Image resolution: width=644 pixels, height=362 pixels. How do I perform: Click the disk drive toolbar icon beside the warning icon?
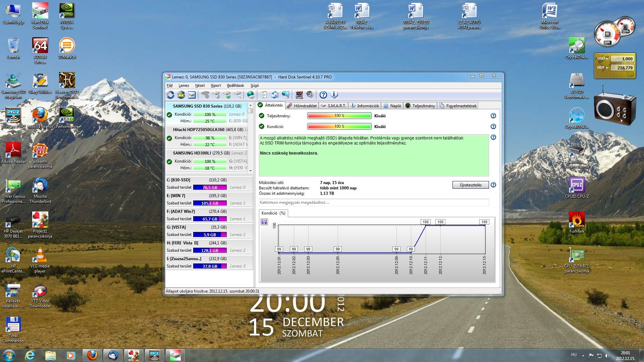[192, 95]
